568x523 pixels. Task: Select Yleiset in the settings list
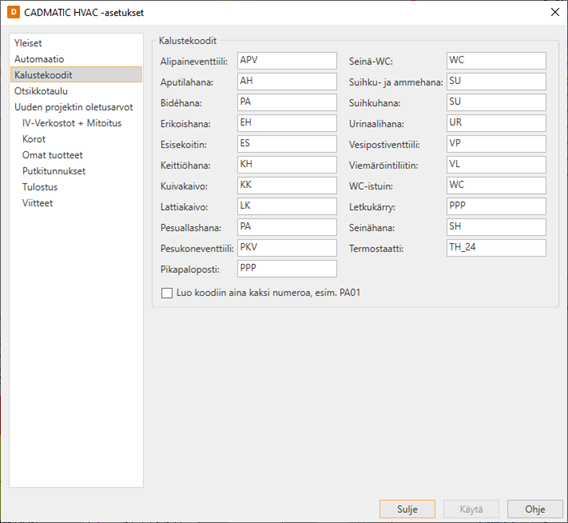[x=76, y=43]
